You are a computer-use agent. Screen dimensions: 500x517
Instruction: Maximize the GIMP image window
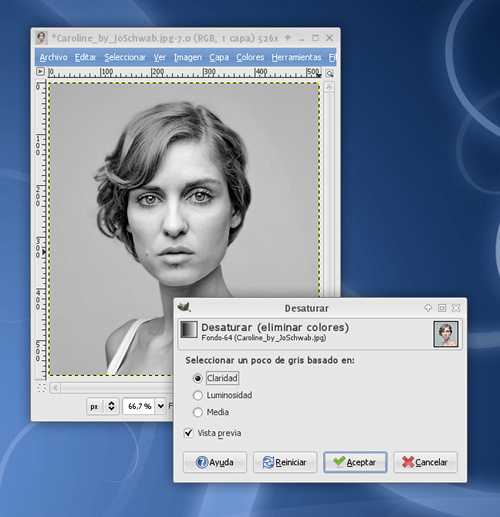[x=315, y=38]
